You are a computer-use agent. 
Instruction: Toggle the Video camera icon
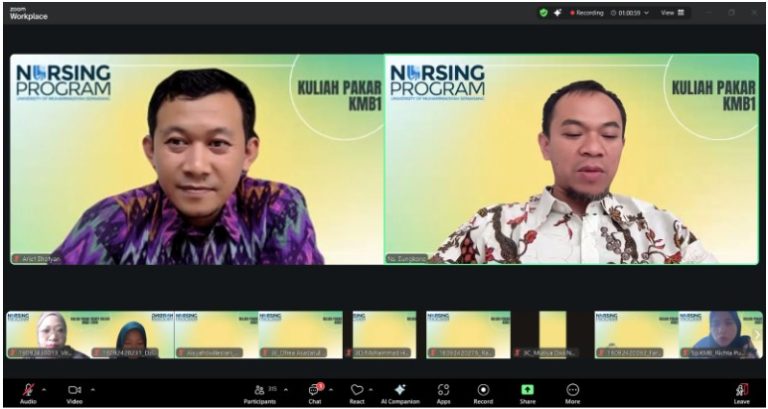click(74, 390)
